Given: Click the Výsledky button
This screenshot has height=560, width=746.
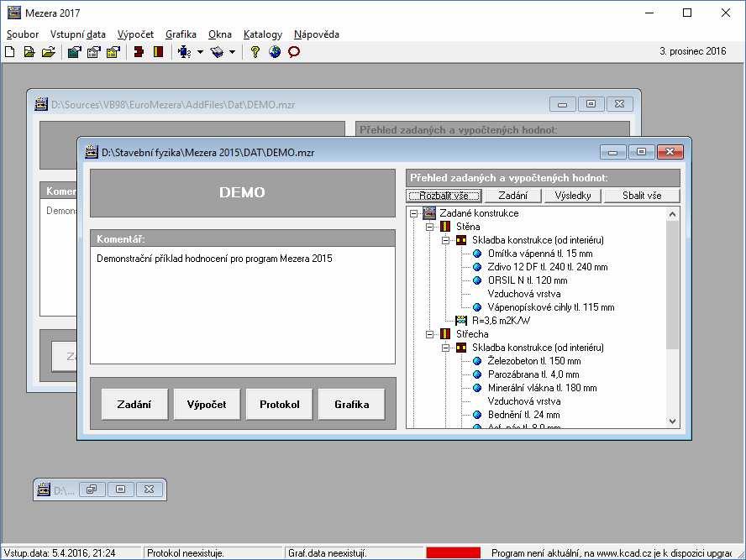Looking at the screenshot, I should 572,196.
